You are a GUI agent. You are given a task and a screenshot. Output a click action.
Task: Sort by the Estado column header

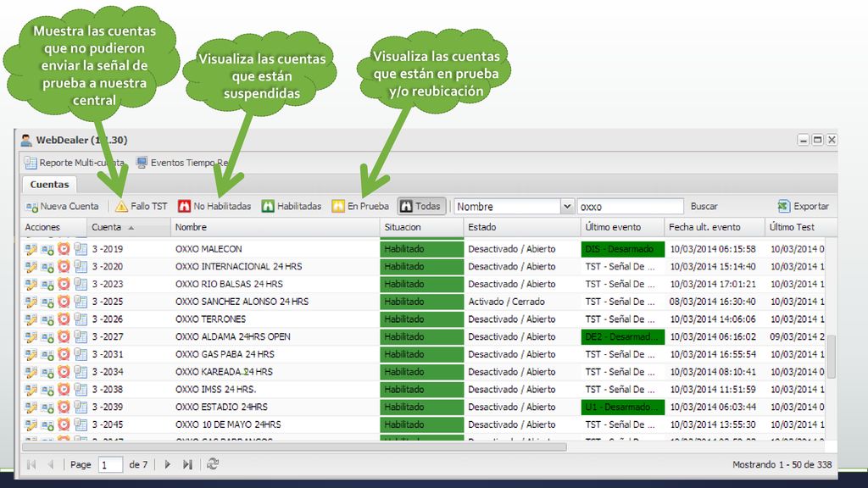click(x=522, y=227)
